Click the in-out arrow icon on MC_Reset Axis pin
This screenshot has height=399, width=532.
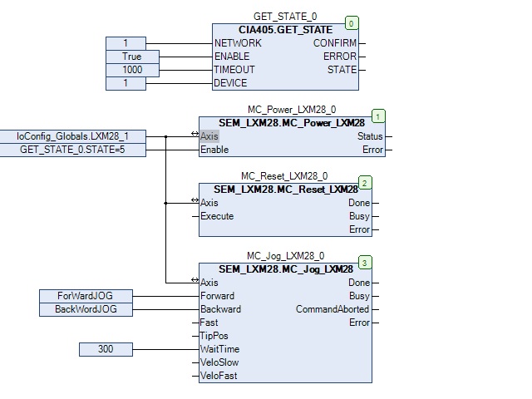point(195,202)
